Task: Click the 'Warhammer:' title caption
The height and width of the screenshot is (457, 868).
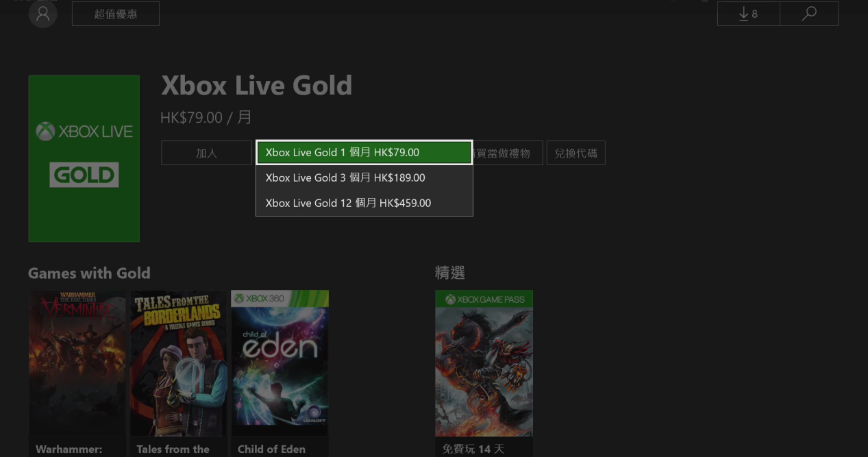Action: [x=69, y=449]
